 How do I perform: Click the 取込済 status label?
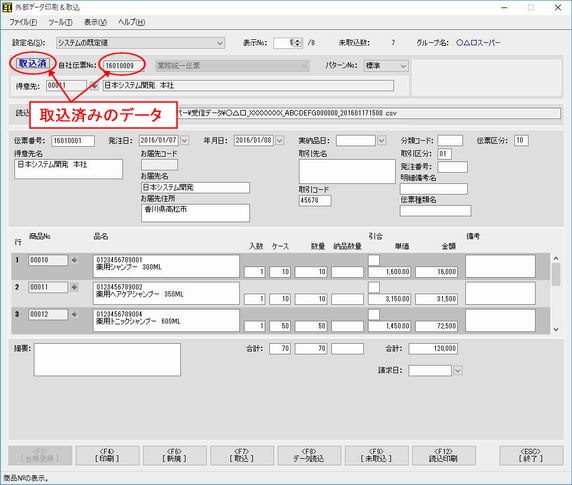point(33,63)
